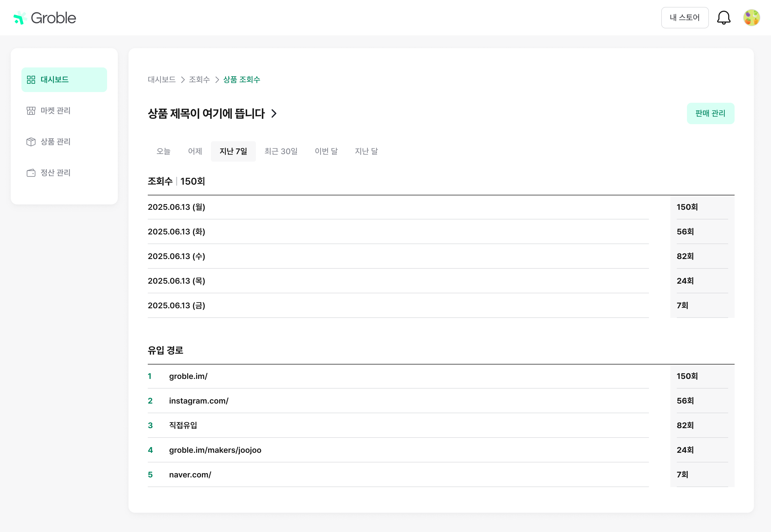Click the 유입 경로 section heading

165,350
